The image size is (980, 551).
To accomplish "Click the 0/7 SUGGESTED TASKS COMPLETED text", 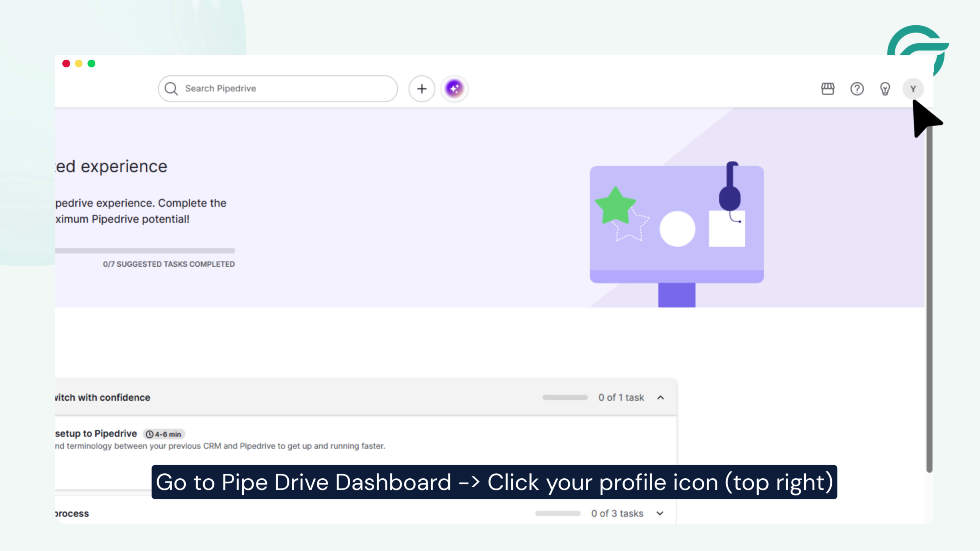I will 169,264.
